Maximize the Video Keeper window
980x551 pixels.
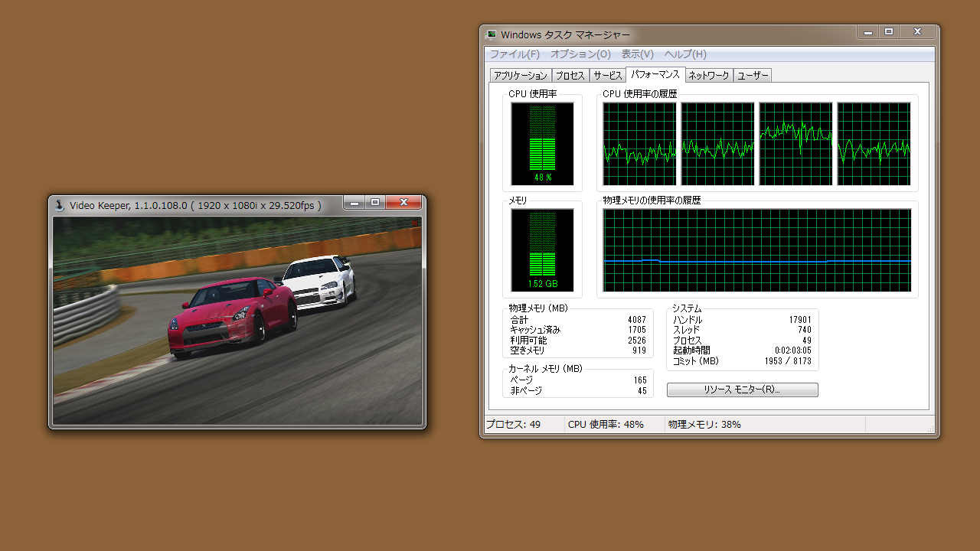pyautogui.click(x=375, y=202)
